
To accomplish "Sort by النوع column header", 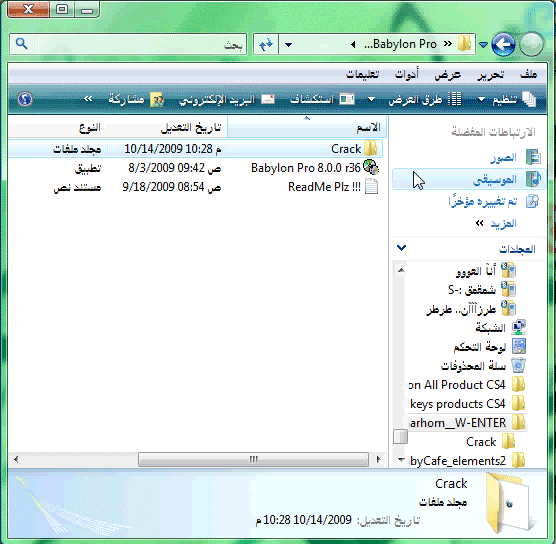I will point(57,127).
